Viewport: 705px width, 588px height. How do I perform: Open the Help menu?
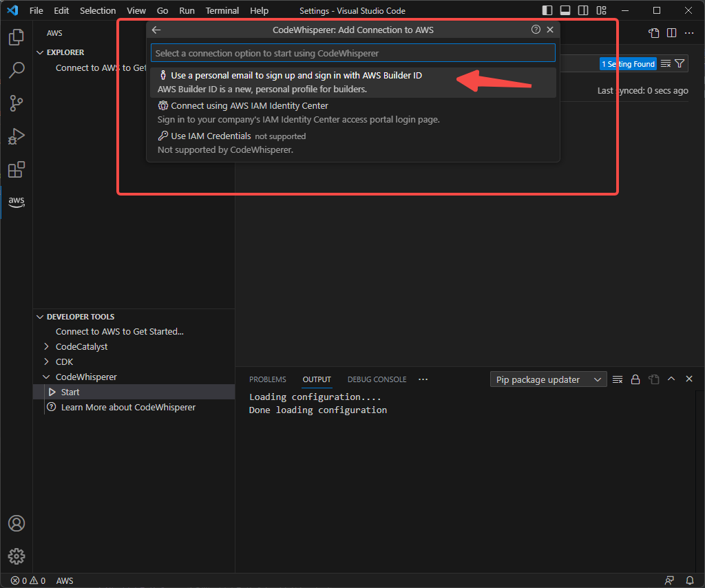259,10
